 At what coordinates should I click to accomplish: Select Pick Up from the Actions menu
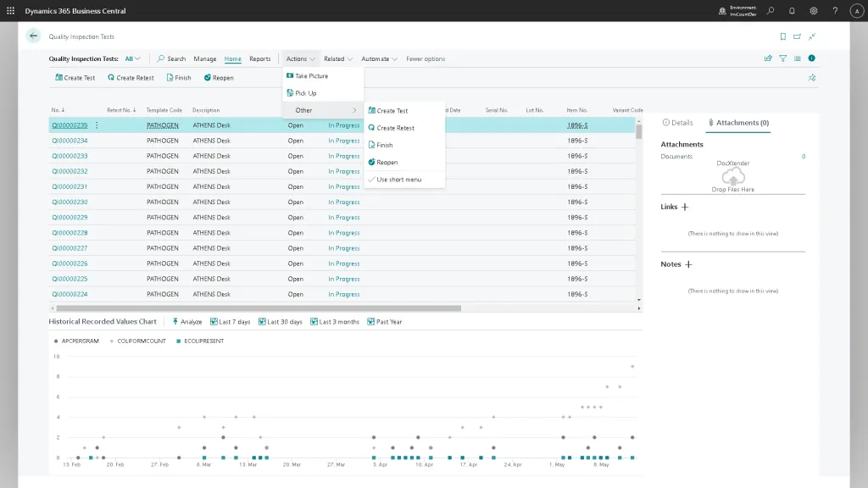coord(305,93)
